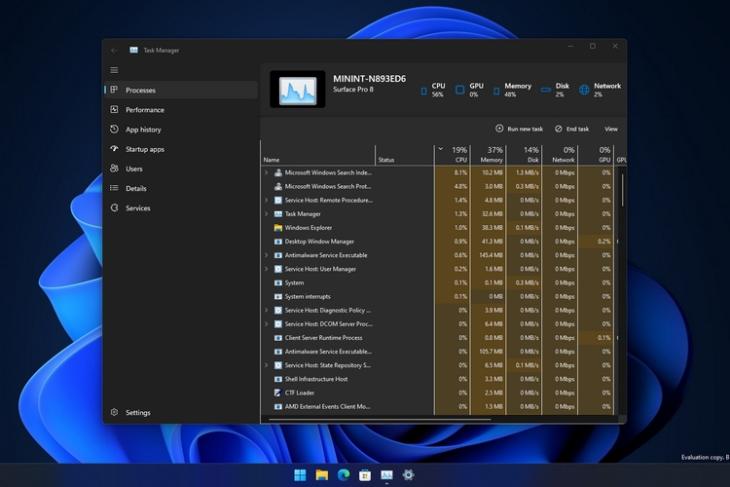This screenshot has width=730, height=487.
Task: Click the Memory usage icon in header
Action: point(496,91)
